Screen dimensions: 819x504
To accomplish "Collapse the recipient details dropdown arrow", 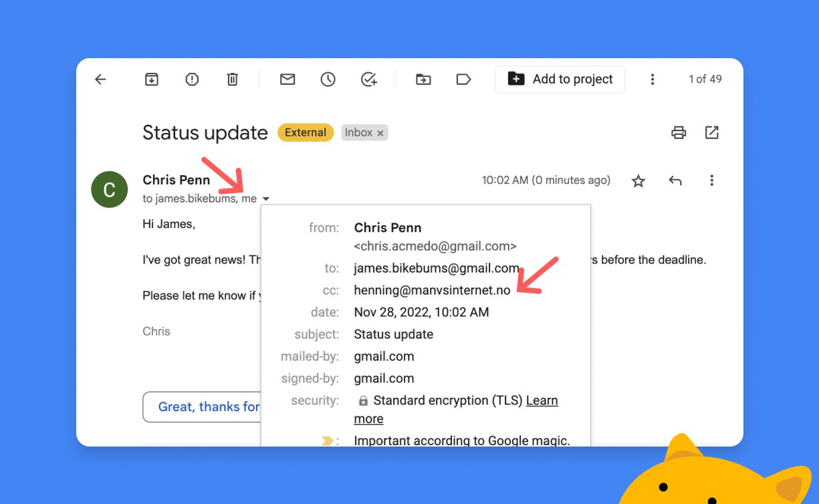I will [266, 199].
